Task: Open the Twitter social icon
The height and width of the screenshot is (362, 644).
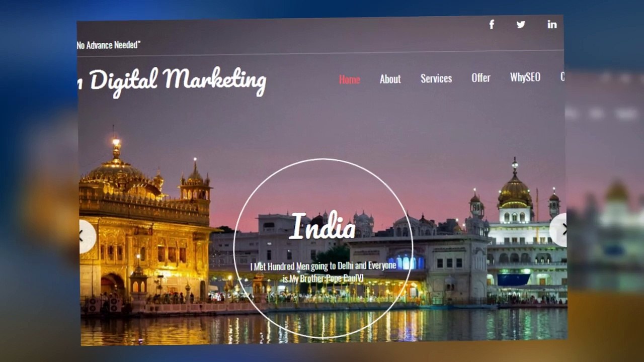Action: tap(521, 24)
